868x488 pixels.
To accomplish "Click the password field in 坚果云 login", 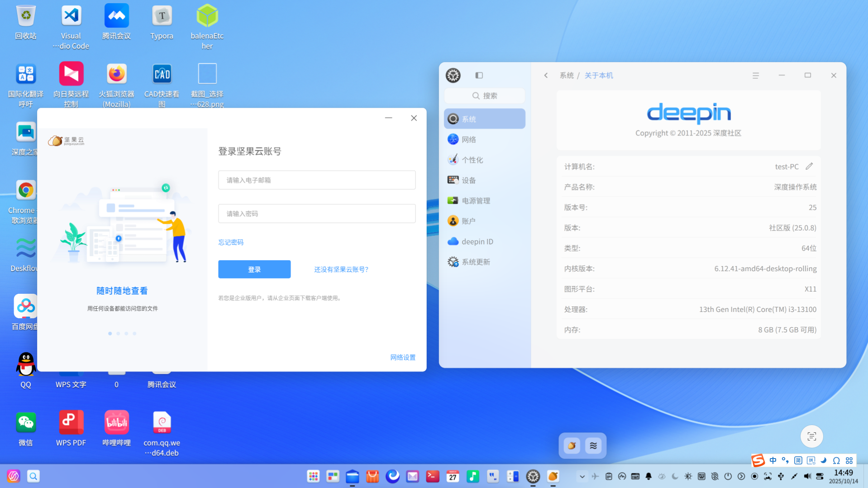I will 317,213.
